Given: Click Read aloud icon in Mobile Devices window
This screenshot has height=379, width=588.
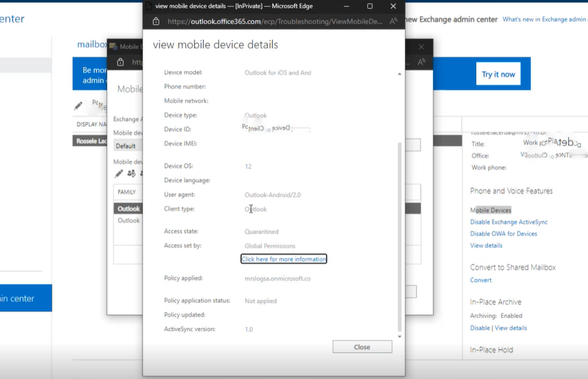Looking at the screenshot, I should click(421, 62).
